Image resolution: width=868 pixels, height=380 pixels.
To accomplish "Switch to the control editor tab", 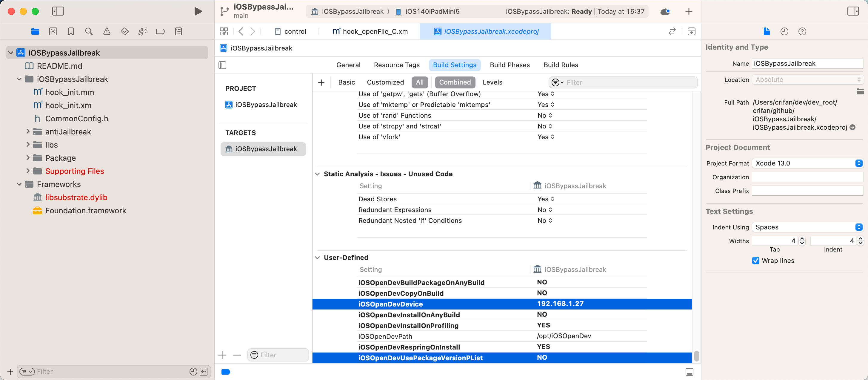I will coord(290,31).
